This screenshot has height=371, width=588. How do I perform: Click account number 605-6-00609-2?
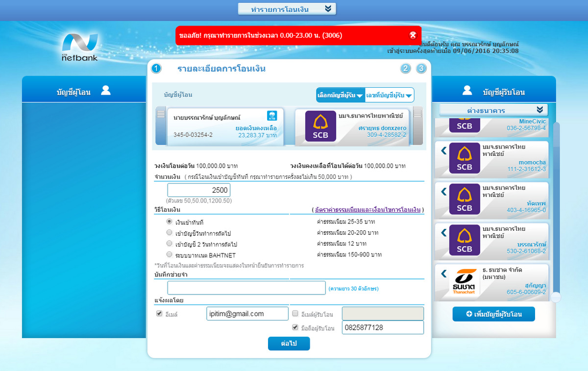click(x=526, y=293)
